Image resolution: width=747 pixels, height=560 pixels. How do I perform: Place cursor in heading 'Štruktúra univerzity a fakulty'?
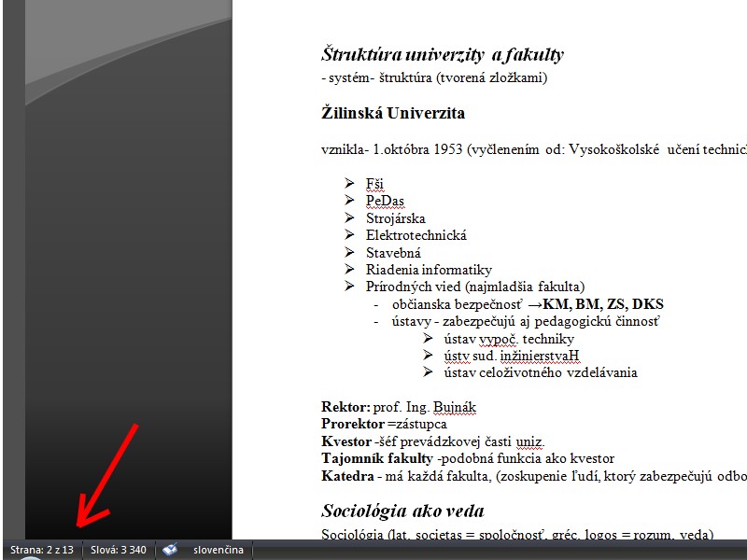tap(442, 54)
